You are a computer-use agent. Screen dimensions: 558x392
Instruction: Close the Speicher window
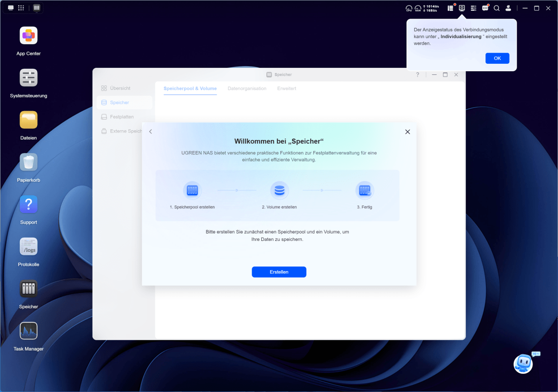(x=456, y=74)
